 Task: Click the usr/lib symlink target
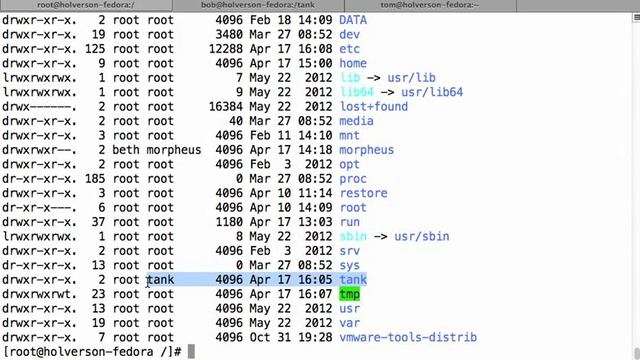point(411,78)
